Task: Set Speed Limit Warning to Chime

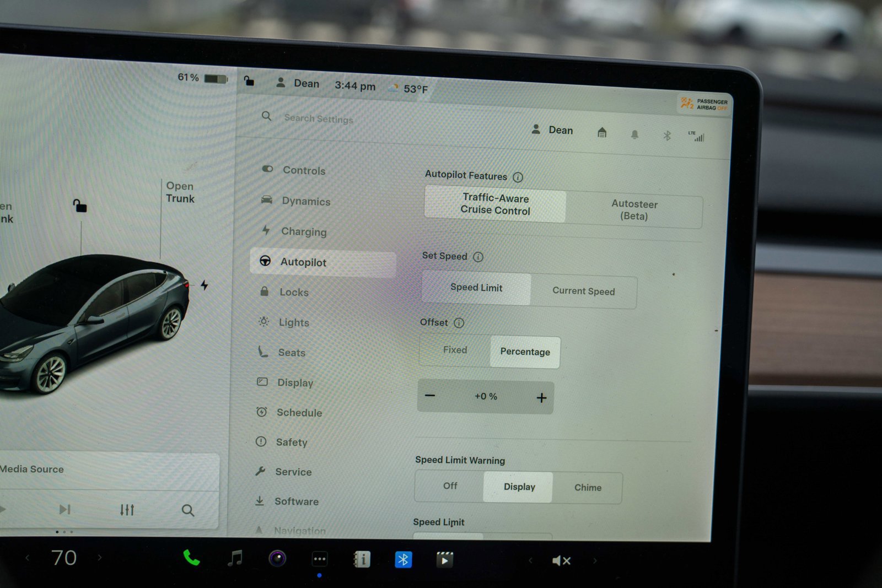Action: pos(588,487)
